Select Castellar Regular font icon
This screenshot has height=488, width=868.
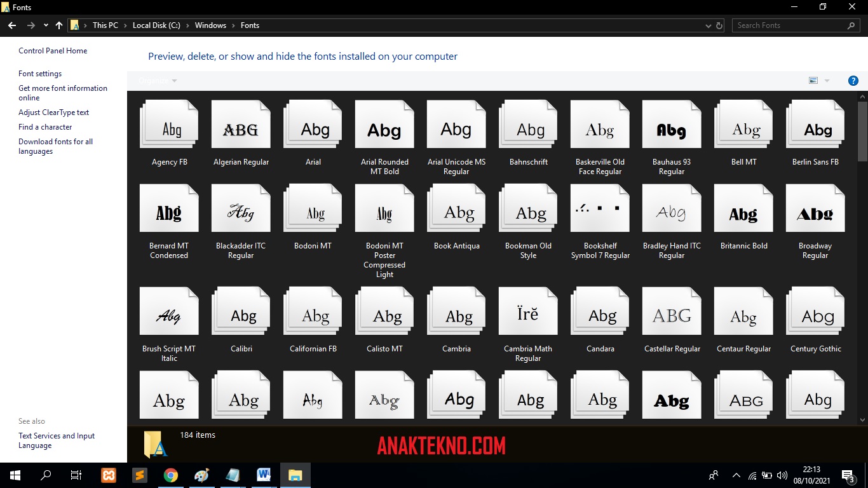point(672,311)
